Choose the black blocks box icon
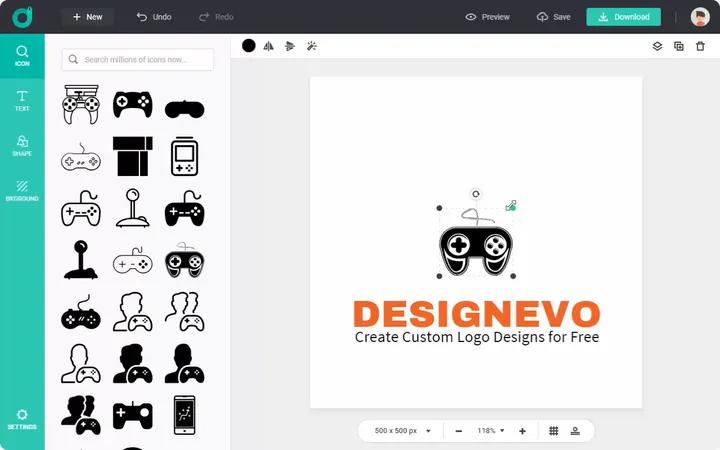 coord(133,156)
